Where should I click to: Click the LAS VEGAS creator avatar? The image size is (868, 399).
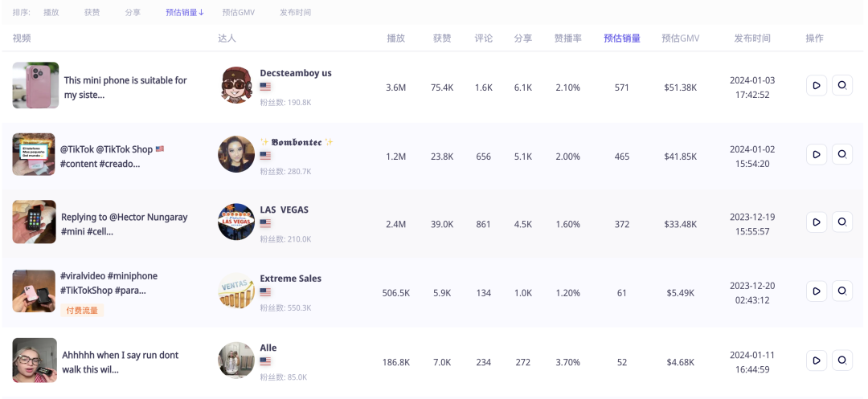[236, 222]
